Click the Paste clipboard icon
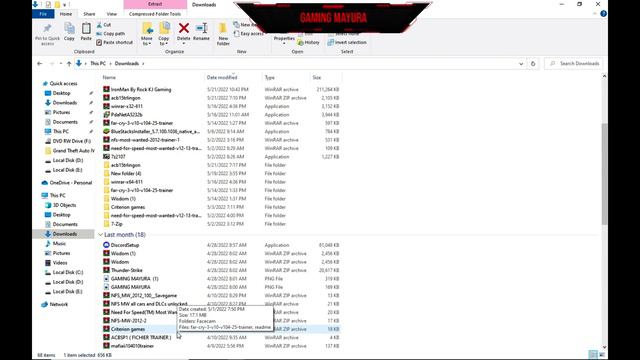Image resolution: width=640 pixels, height=360 pixels. click(x=86, y=29)
